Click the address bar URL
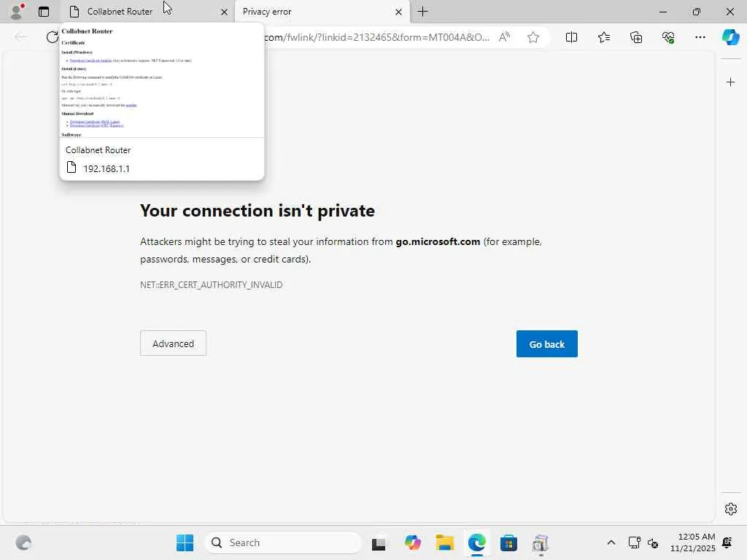The width and height of the screenshot is (747, 560). point(376,37)
